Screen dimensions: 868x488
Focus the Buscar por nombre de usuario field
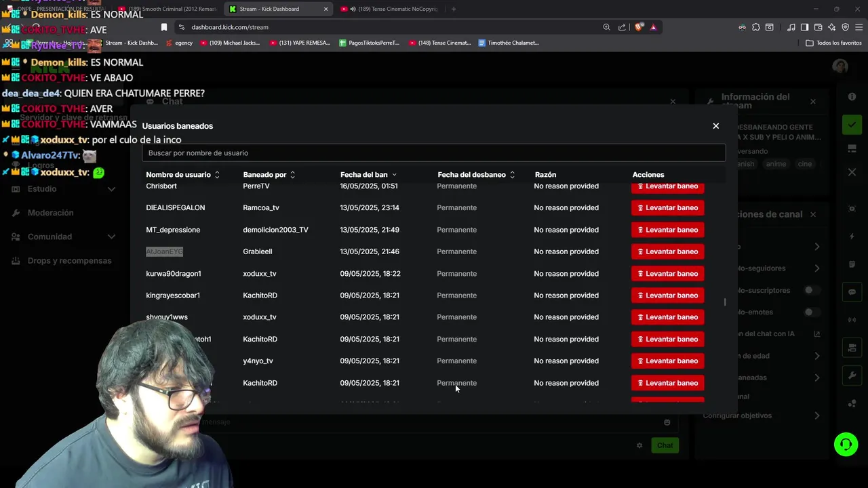point(433,153)
